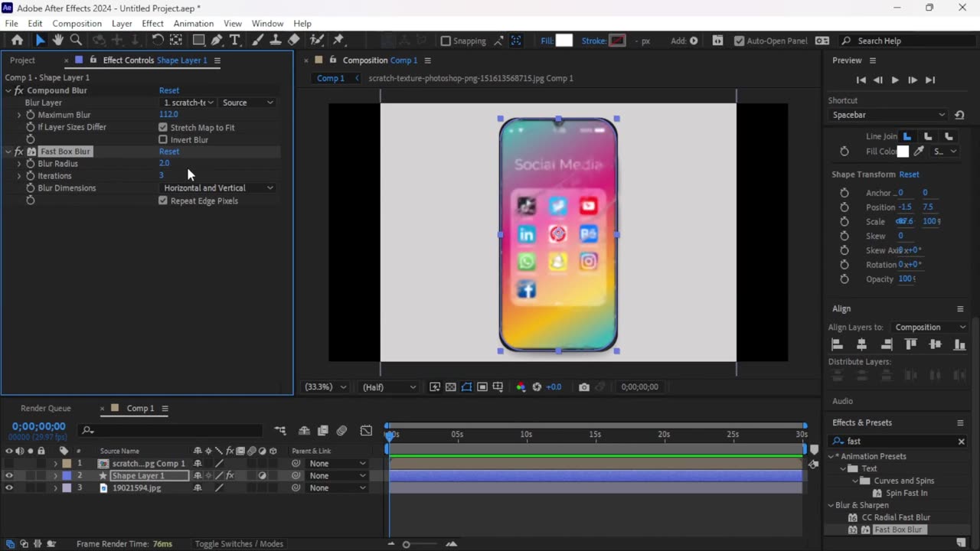Select the Clone Stamp tool
The height and width of the screenshot is (551, 980).
click(276, 41)
